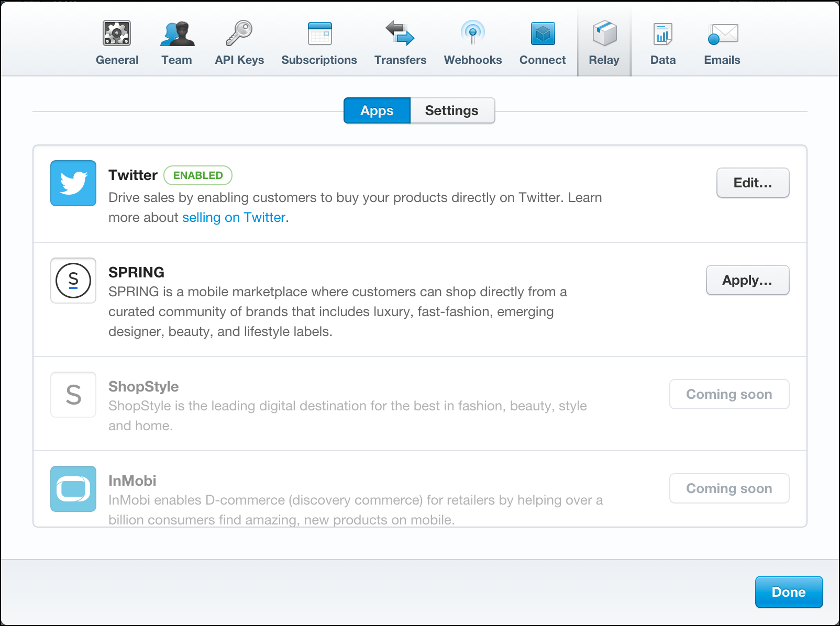The width and height of the screenshot is (840, 626).
Task: Open the Webhooks antenna icon
Action: point(473,33)
